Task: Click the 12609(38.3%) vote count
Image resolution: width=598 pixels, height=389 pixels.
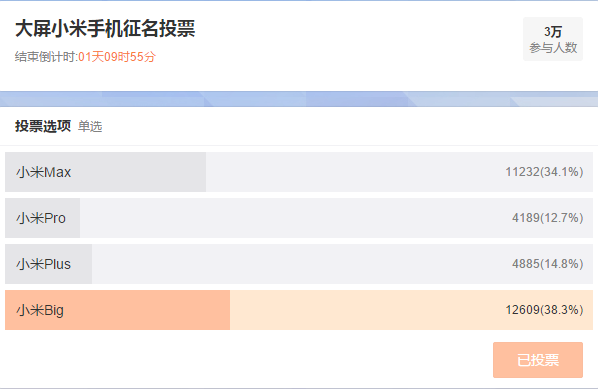Action: point(544,310)
